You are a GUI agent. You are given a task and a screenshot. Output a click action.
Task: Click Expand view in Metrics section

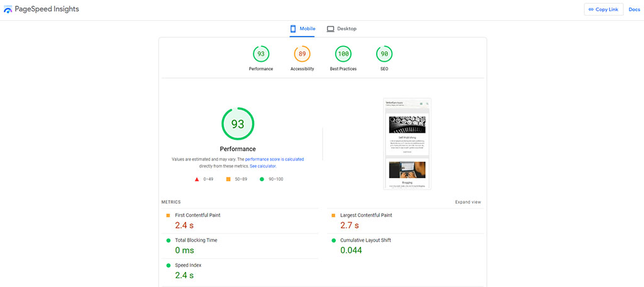pos(468,202)
